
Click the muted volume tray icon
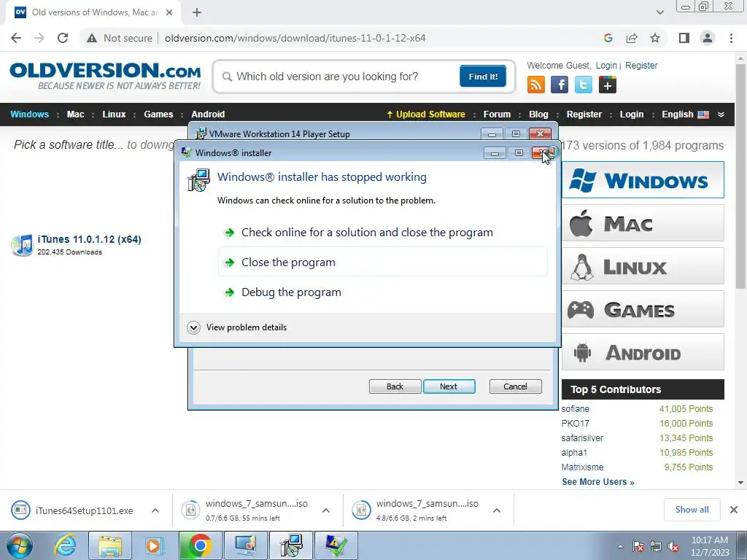point(673,547)
